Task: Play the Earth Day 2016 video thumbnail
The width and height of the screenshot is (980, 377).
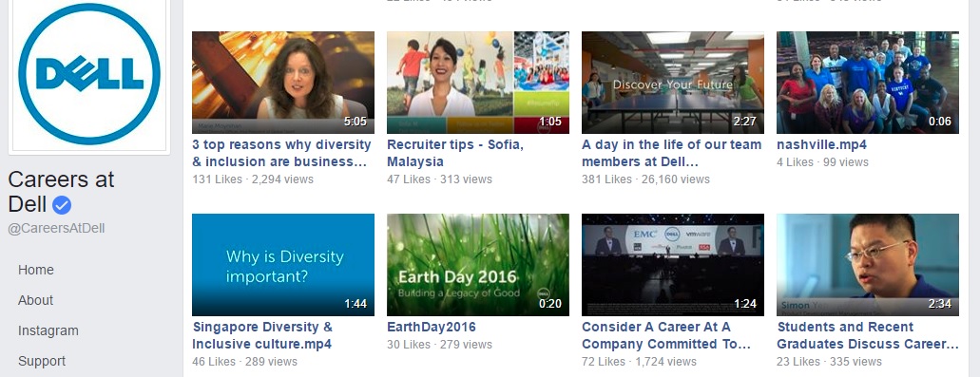Action: click(478, 265)
